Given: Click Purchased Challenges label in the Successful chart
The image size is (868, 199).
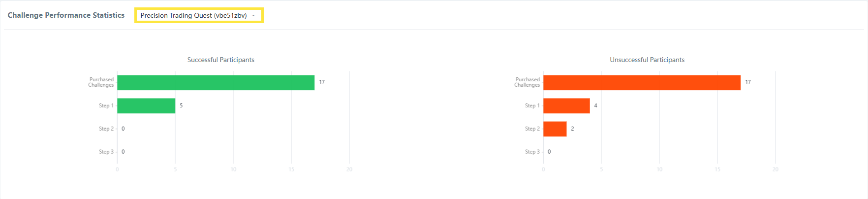Looking at the screenshot, I should pos(101,82).
